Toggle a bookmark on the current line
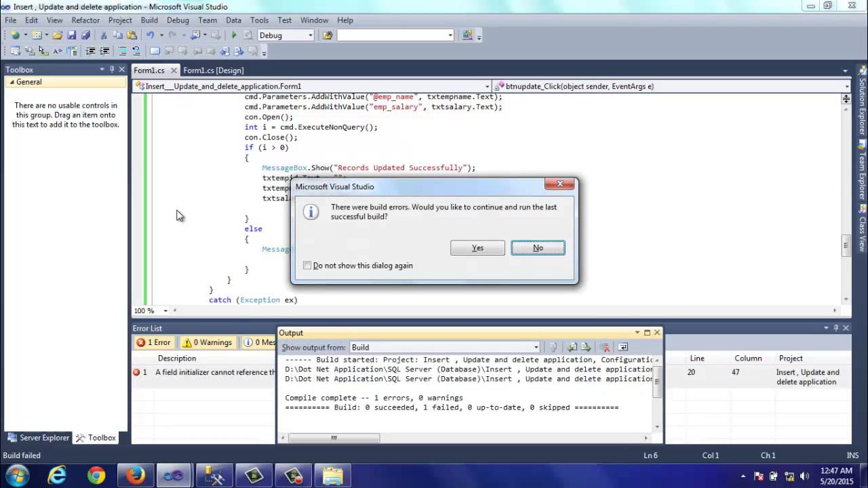The width and height of the screenshot is (868, 488). [x=155, y=51]
